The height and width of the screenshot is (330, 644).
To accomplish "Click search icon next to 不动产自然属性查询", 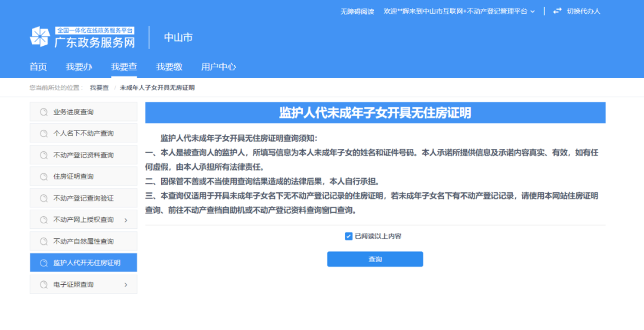I will coord(44,241).
